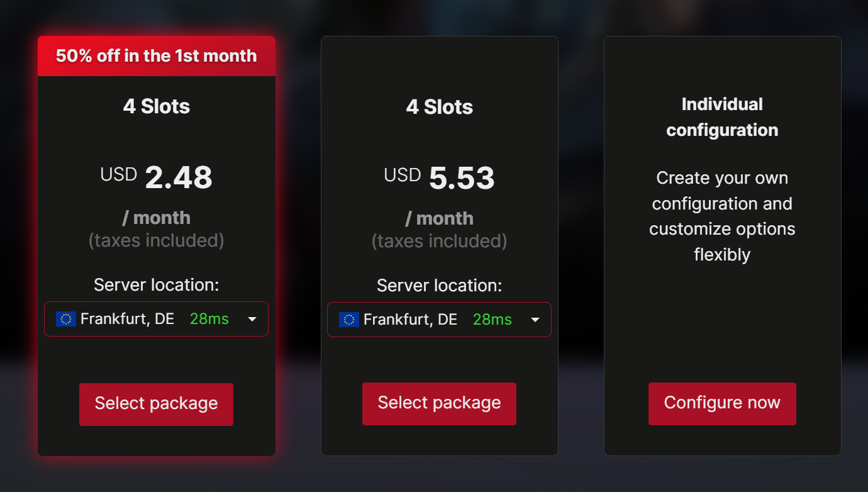Click the EU flag in the discounted package's location selector
Image resolution: width=868 pixels, height=492 pixels.
coord(66,319)
